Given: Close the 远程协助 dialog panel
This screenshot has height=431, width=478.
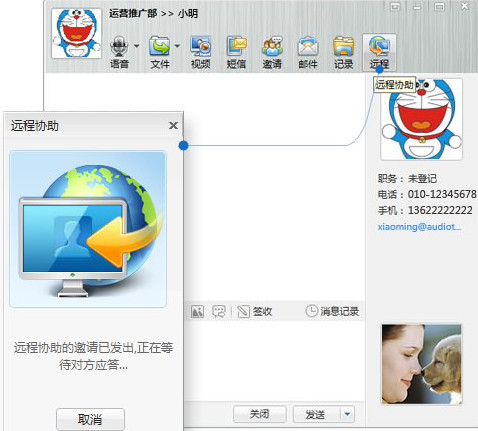Looking at the screenshot, I should (173, 126).
